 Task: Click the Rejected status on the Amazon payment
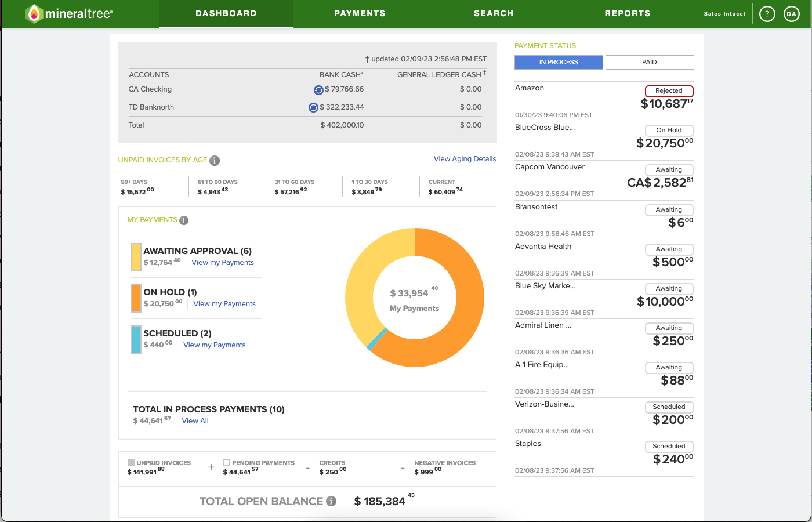669,91
